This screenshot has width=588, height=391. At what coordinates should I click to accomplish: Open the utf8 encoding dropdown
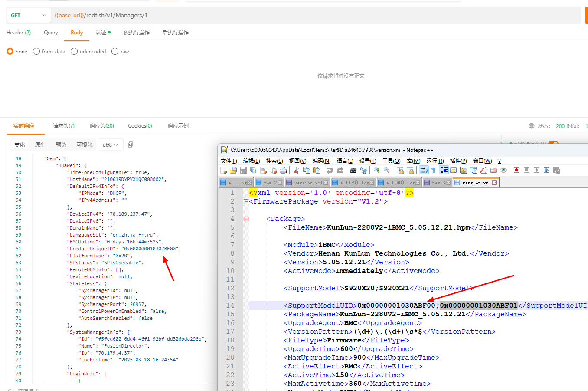pos(111,145)
